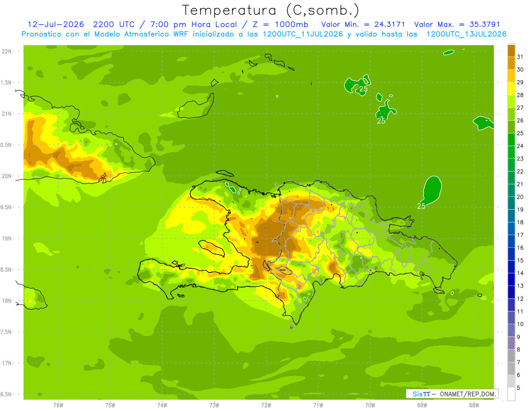This screenshot has height=411, width=532.
Task: Click the '25' legend scale value on the colorbar
Action: (520, 133)
